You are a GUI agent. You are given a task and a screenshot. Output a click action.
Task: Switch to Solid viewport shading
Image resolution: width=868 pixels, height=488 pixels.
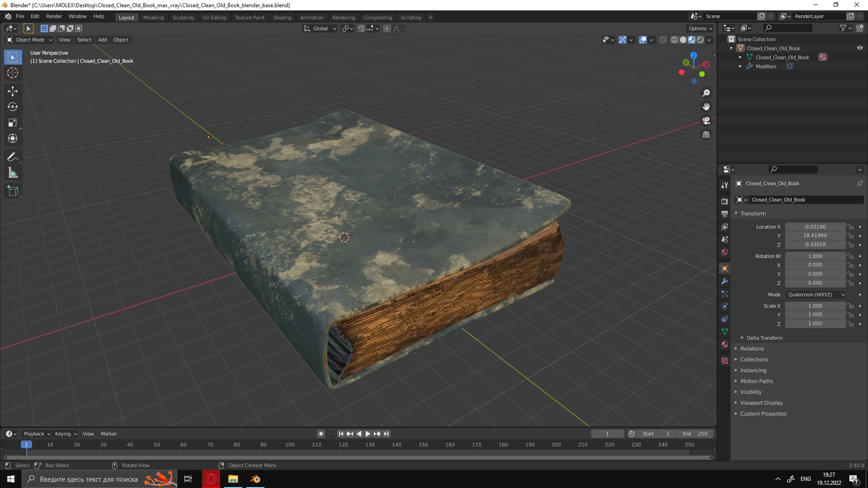coord(683,40)
